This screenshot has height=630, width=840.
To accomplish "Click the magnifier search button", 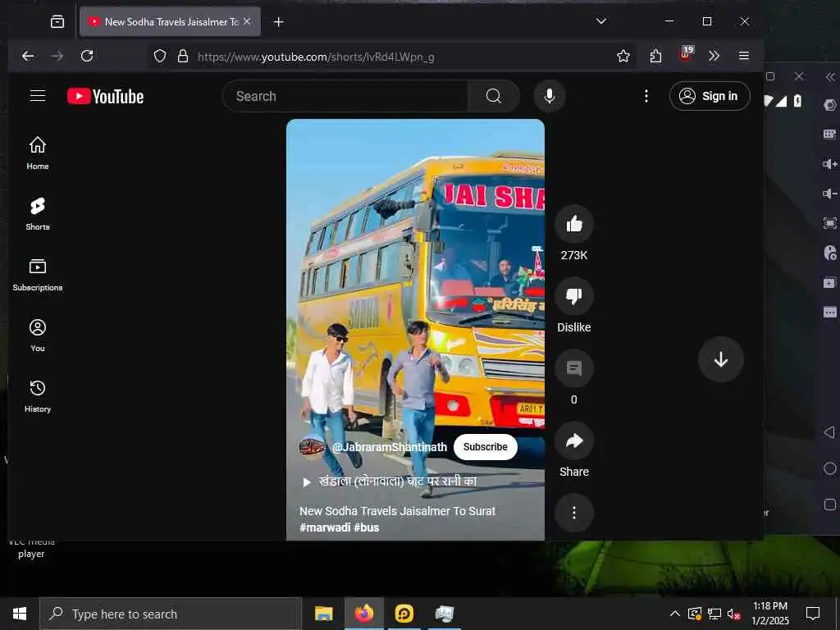I will 493,97.
